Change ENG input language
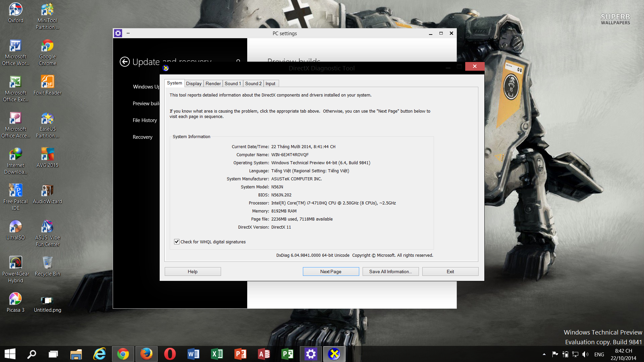 599,354
